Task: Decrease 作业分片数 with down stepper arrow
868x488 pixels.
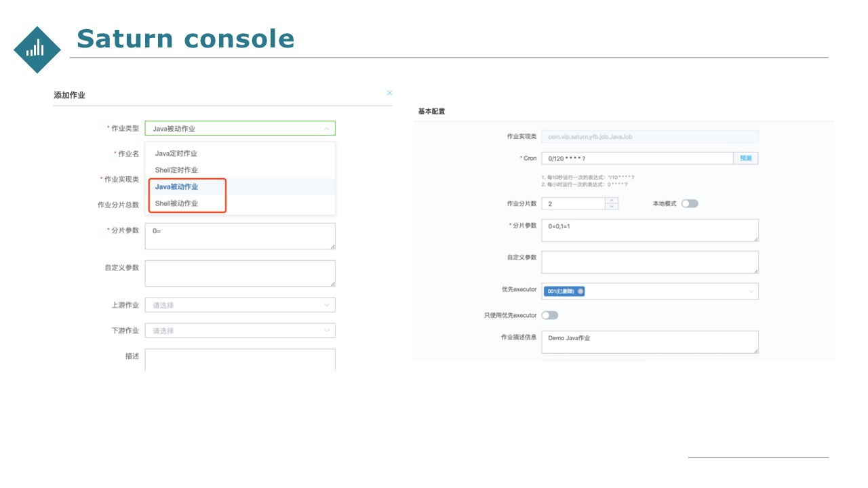Action: pyautogui.click(x=612, y=206)
